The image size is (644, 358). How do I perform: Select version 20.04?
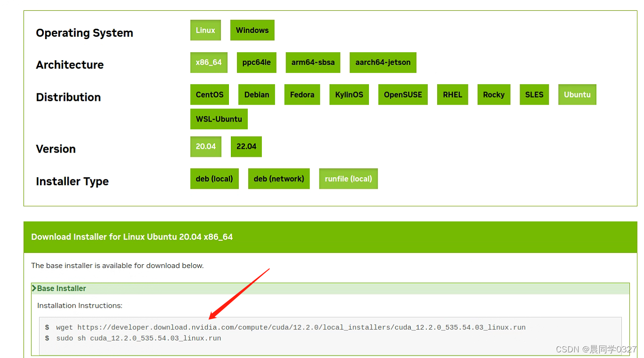[x=205, y=146]
